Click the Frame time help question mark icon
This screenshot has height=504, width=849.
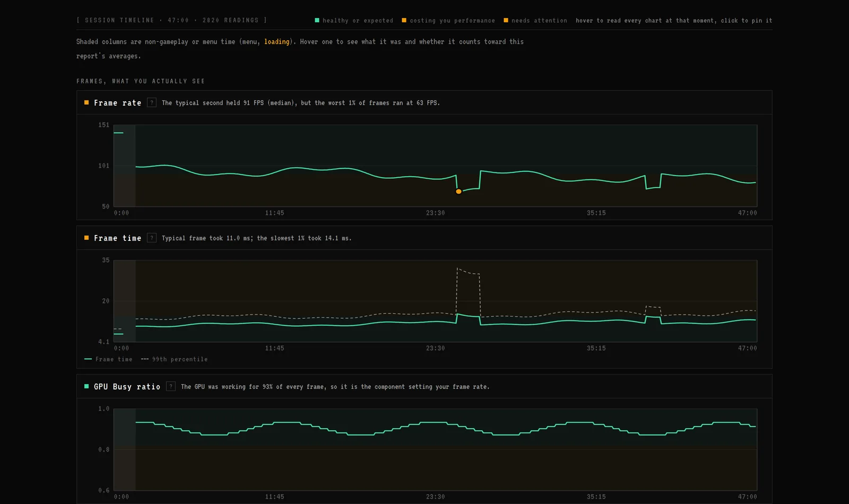(152, 238)
